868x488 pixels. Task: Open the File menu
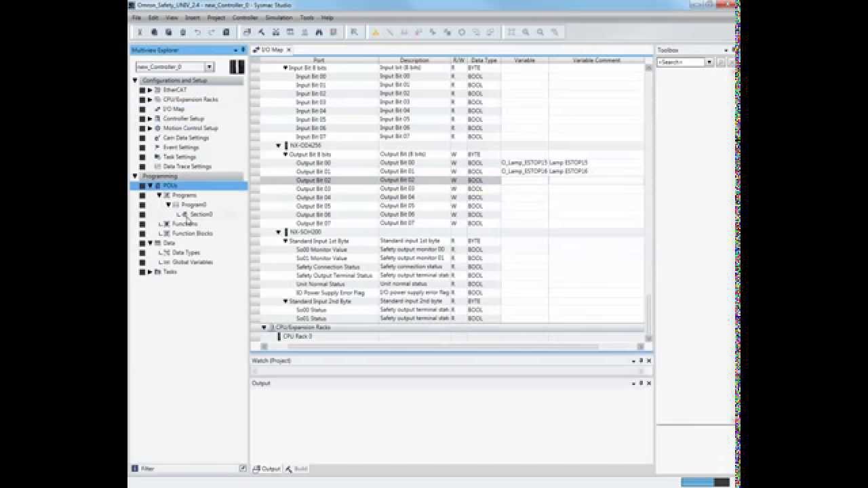pos(137,18)
